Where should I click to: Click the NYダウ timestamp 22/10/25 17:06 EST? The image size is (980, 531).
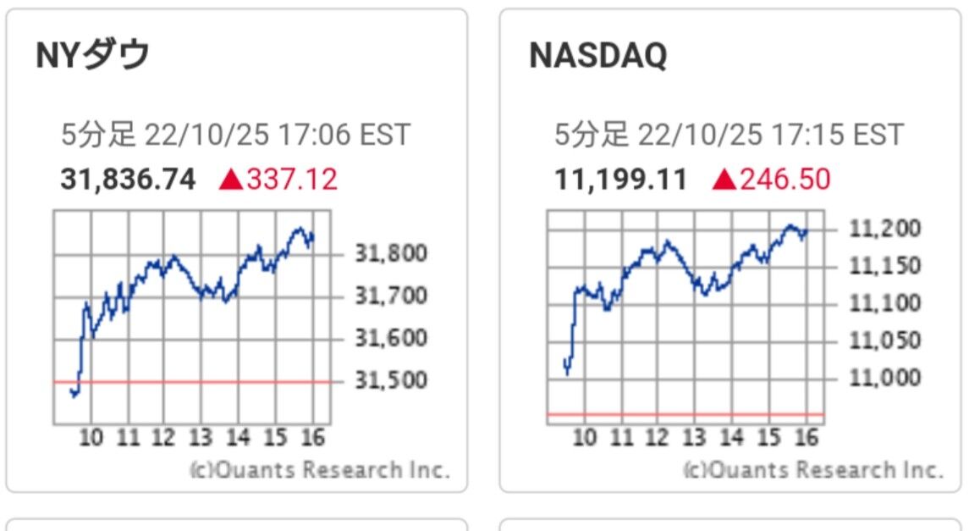click(x=278, y=135)
